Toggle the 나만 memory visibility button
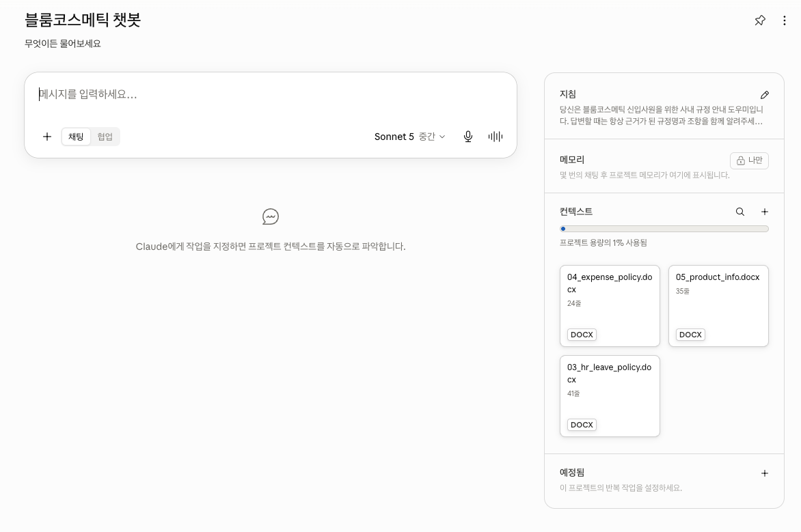Image resolution: width=801 pixels, height=532 pixels. point(749,160)
